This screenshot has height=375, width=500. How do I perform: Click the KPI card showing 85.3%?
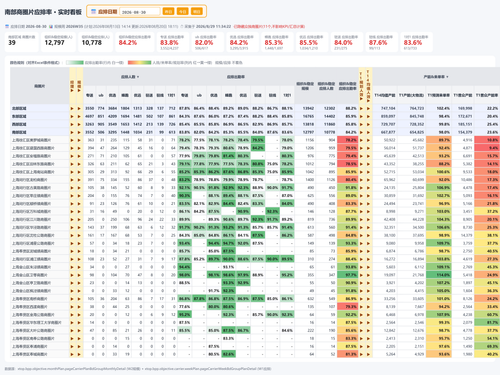pyautogui.click(x=278, y=42)
